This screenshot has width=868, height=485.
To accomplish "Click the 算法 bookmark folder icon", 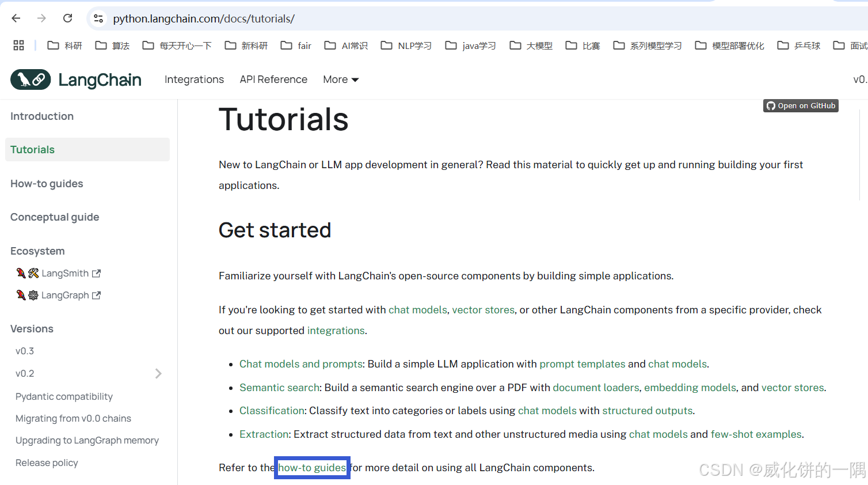I will (101, 46).
